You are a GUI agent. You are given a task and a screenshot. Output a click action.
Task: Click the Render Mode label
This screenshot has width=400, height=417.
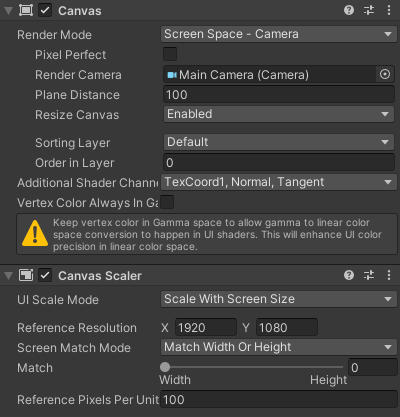click(x=54, y=35)
